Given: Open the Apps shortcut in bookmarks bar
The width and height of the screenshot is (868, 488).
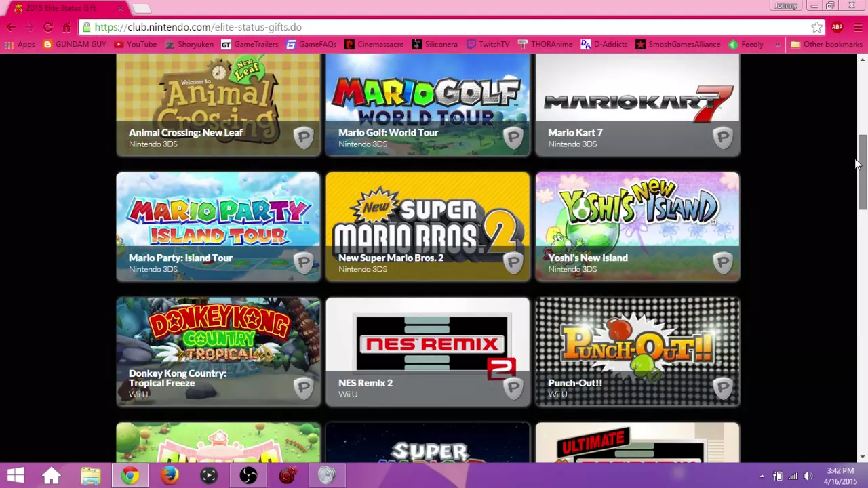Looking at the screenshot, I should click(x=20, y=45).
